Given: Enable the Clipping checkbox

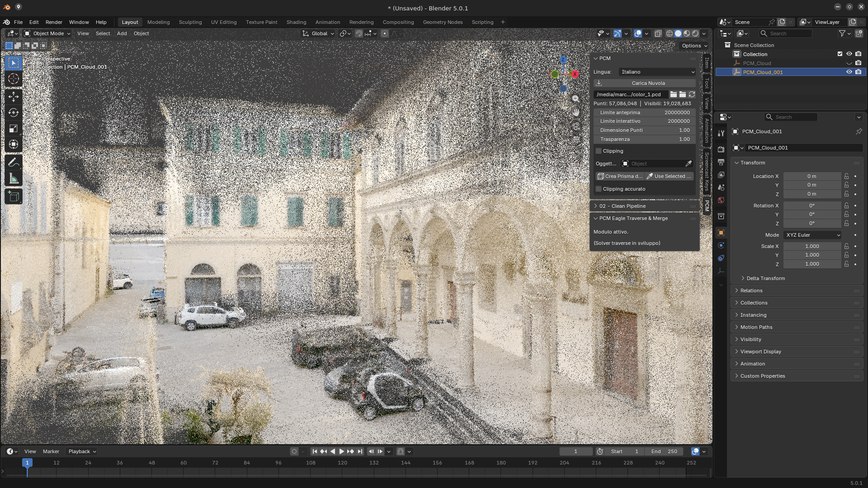Looking at the screenshot, I should [599, 151].
